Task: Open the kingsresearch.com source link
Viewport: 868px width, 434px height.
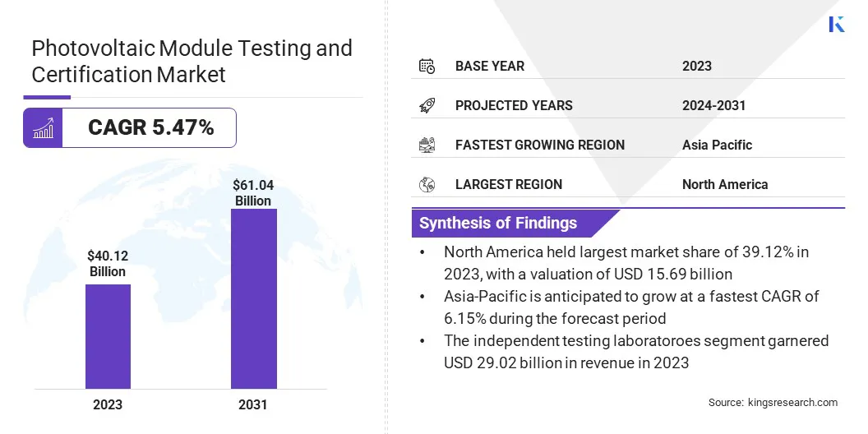Action: [x=773, y=402]
